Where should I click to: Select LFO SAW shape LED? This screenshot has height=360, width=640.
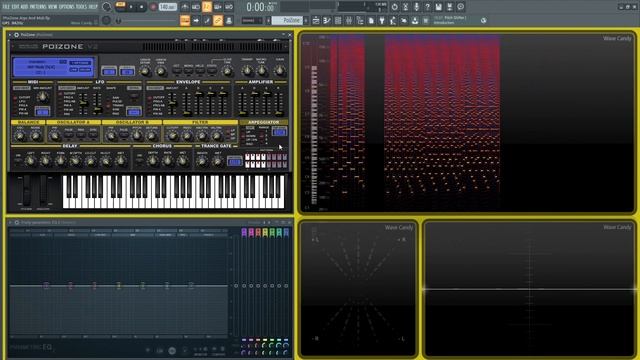[109, 98]
